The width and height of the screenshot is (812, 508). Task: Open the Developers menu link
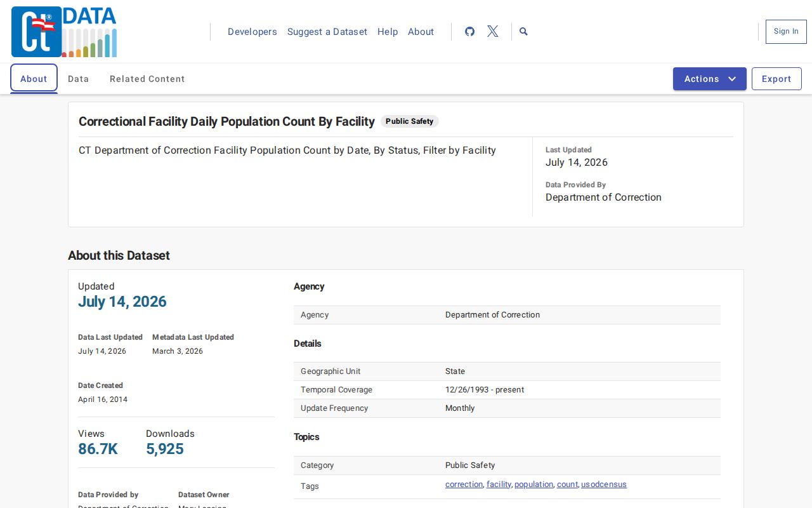coord(252,32)
